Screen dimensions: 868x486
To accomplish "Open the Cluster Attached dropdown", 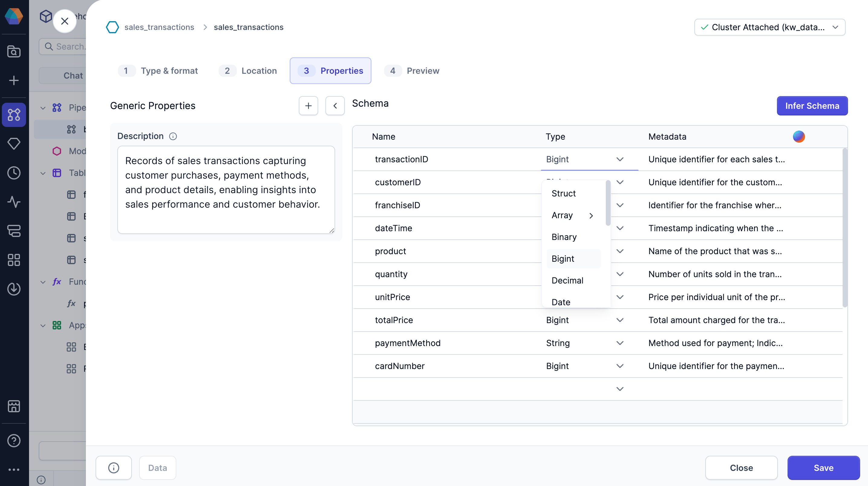I will (x=769, y=27).
